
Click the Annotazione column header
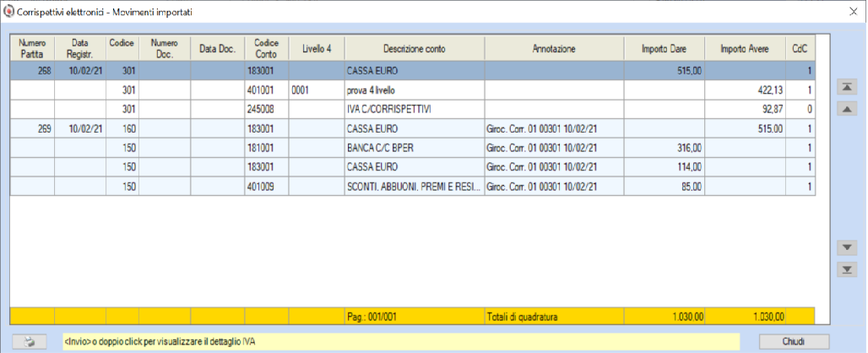[554, 49]
